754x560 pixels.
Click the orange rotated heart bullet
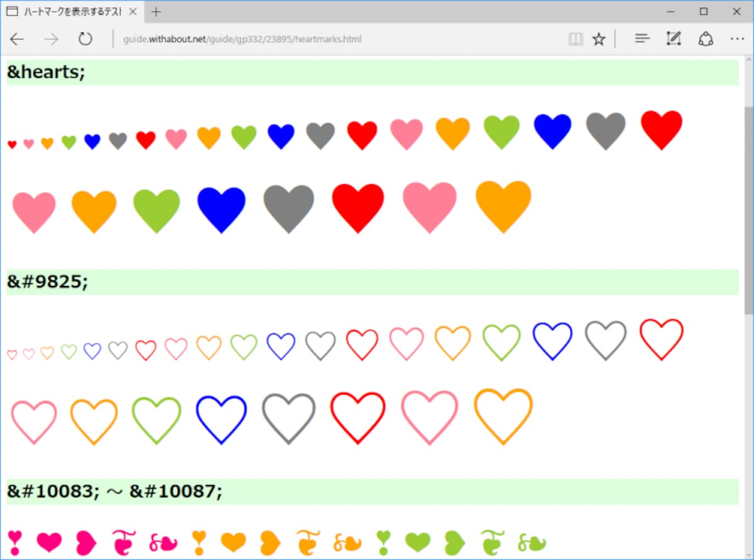(270, 543)
